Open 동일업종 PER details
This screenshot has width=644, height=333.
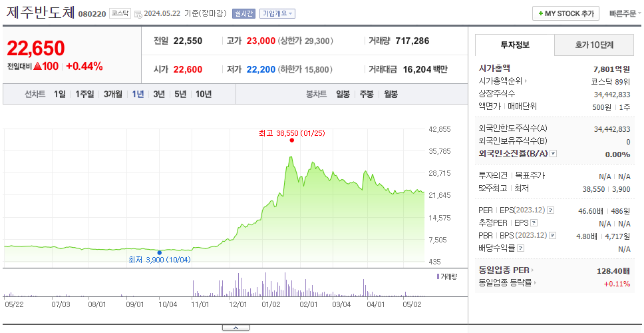tap(506, 270)
